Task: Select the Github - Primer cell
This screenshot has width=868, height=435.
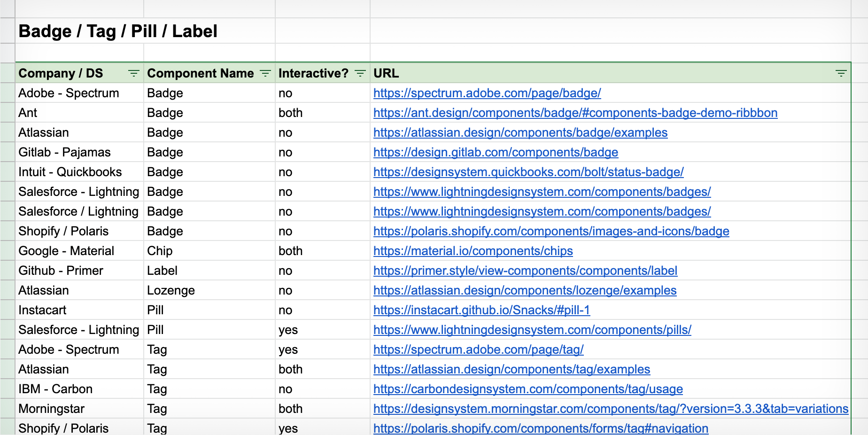Action: click(80, 271)
